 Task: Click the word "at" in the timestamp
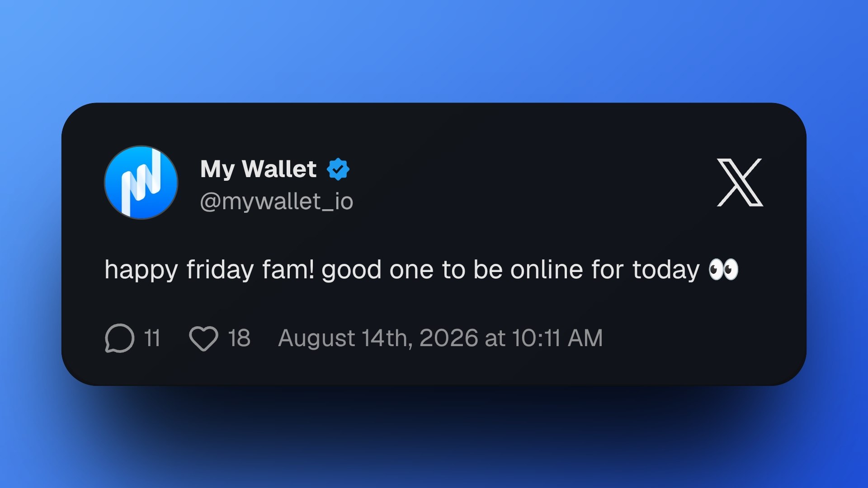pyautogui.click(x=495, y=339)
